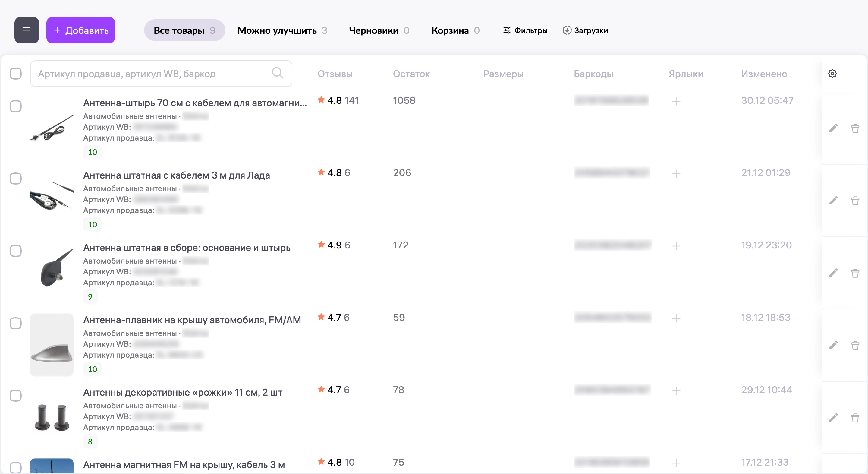Viewport: 868px width, 474px height.
Task: Click the table settings gear icon
Action: [832, 74]
